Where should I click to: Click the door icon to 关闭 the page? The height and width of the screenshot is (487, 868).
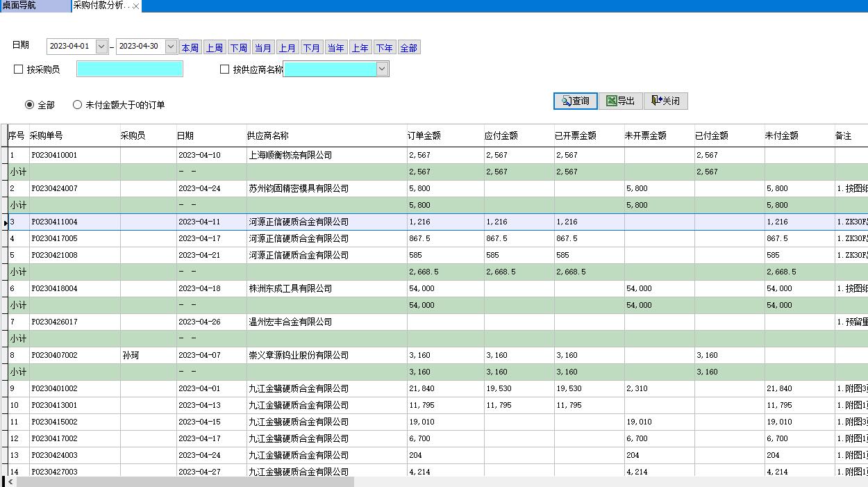(x=665, y=101)
